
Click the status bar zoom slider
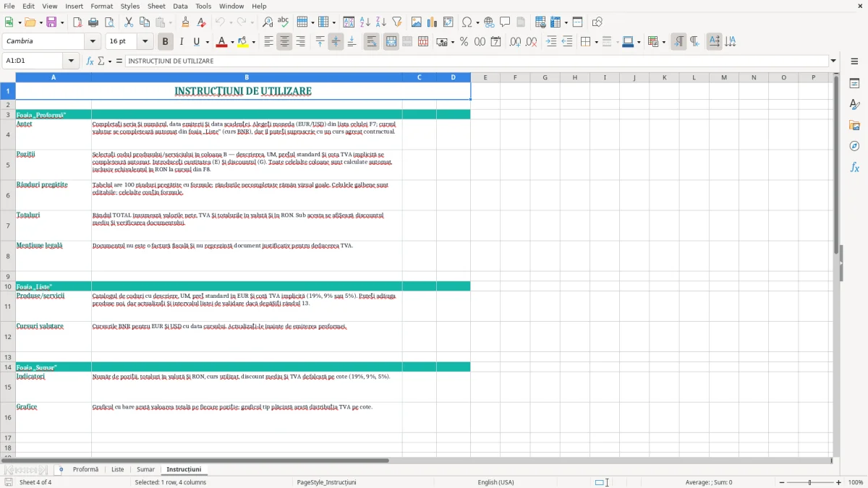(810, 482)
